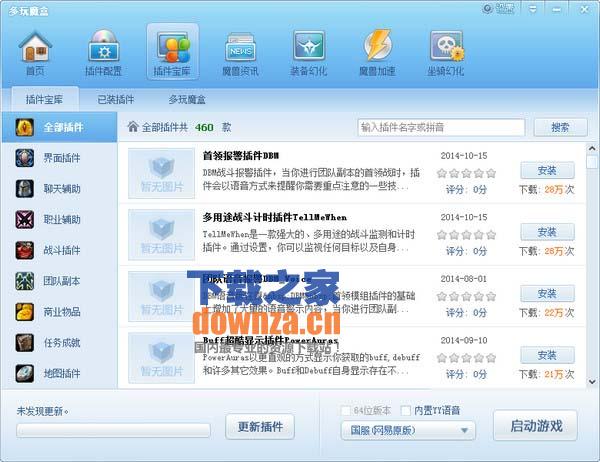Select 任务成就 category
The height and width of the screenshot is (462, 600).
(x=59, y=343)
